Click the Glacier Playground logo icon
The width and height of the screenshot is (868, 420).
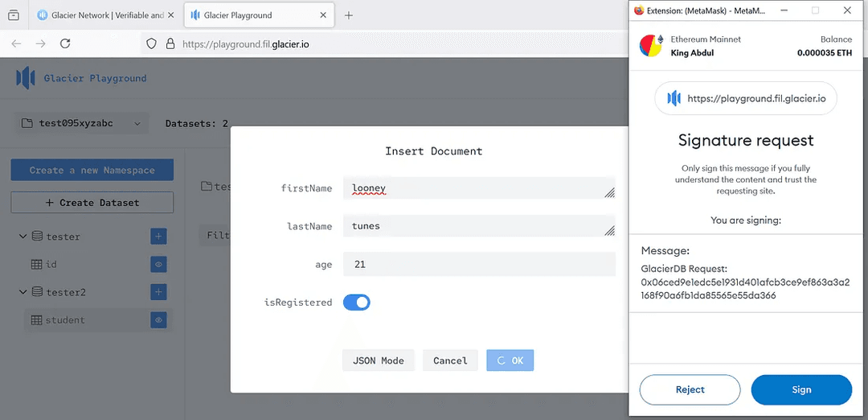[26, 78]
